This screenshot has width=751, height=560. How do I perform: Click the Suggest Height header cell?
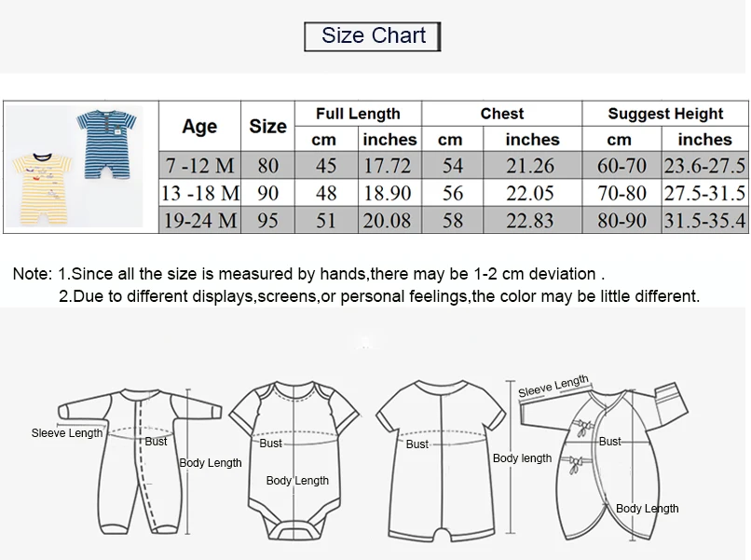(x=665, y=114)
